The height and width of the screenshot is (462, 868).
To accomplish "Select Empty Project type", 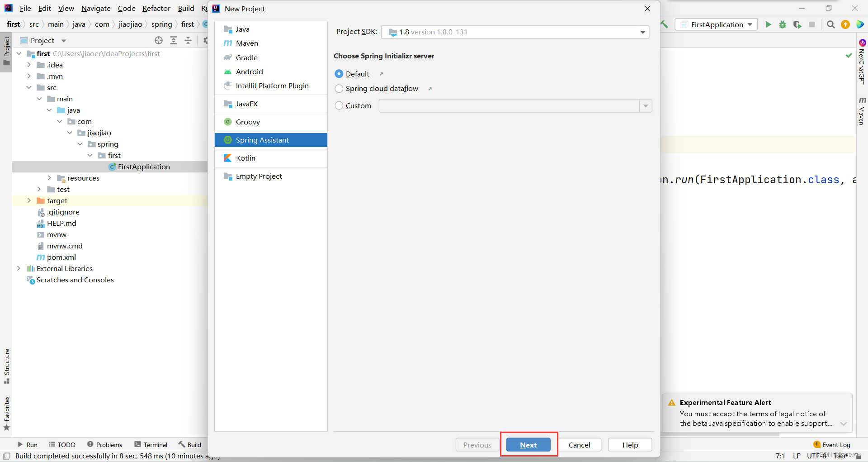I will tap(271, 176).
